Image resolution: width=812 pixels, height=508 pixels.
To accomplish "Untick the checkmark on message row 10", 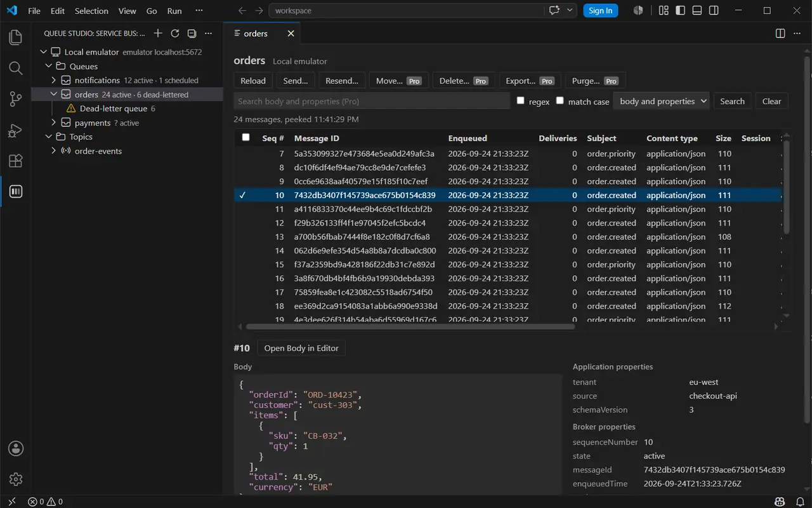I will pyautogui.click(x=242, y=196).
